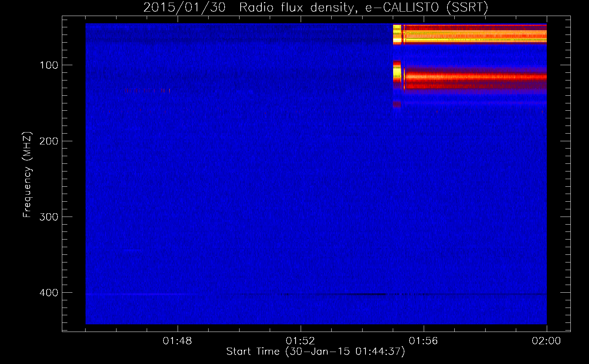Click the red dashed interference near 135 MHz
This screenshot has height=364, width=589.
(x=147, y=90)
